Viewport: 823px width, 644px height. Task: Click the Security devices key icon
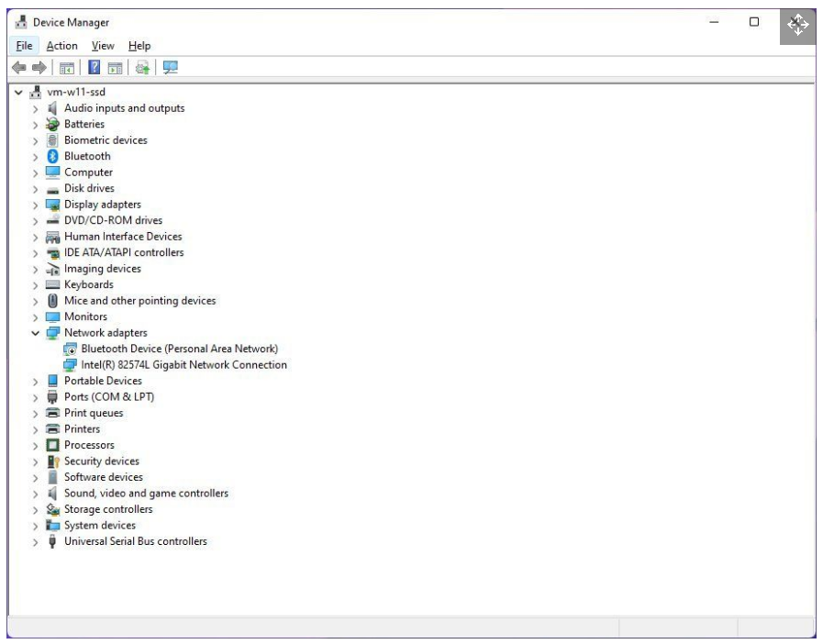(x=53, y=461)
